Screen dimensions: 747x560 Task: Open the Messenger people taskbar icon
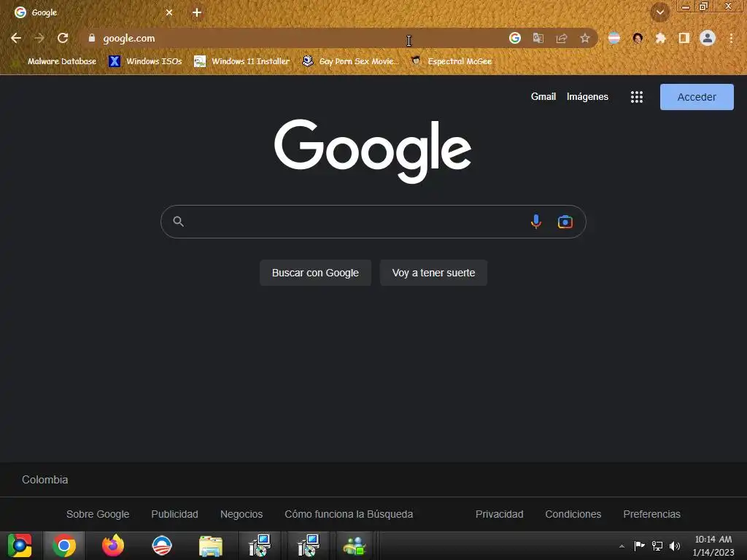tap(355, 545)
